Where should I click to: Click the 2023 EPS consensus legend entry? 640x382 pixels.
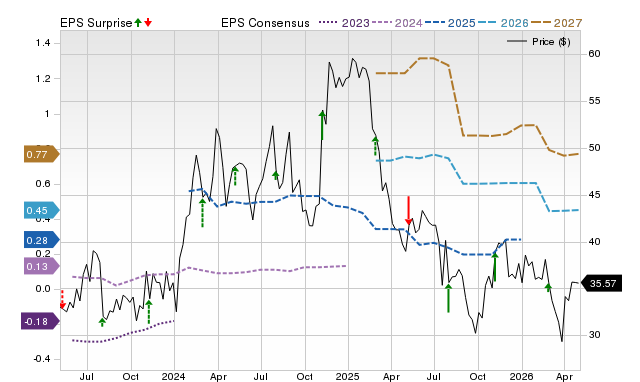tap(344, 23)
